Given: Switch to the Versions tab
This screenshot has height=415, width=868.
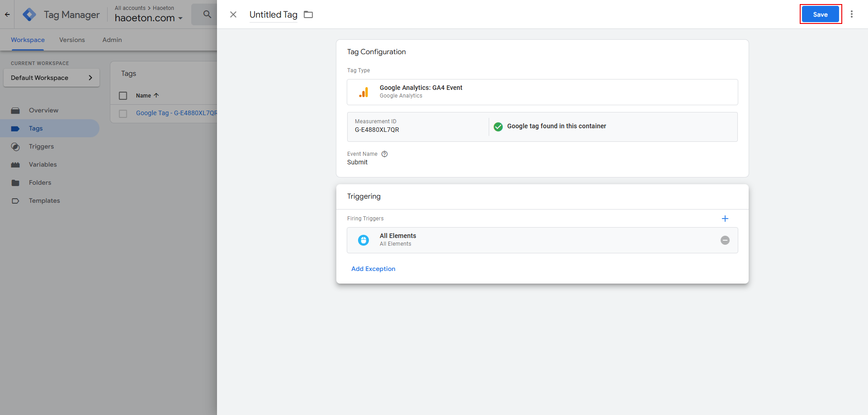Looking at the screenshot, I should point(72,40).
